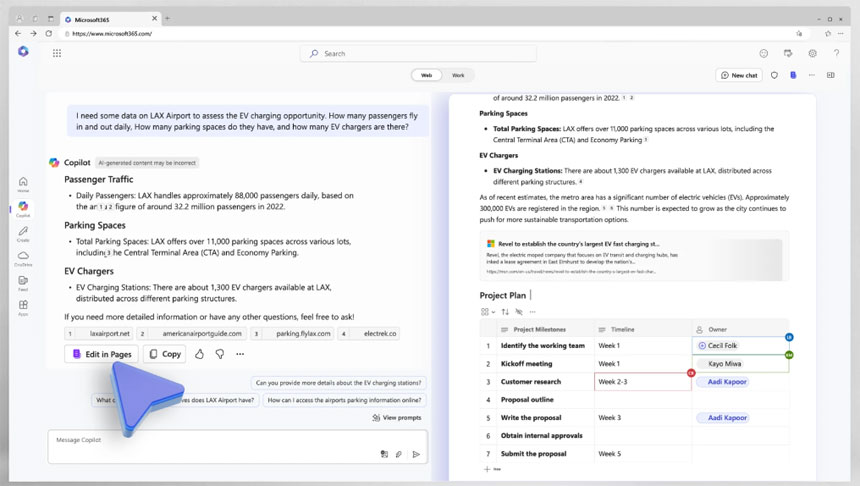Click the Project Milestones column header
This screenshot has height=486, width=860.
(545, 330)
